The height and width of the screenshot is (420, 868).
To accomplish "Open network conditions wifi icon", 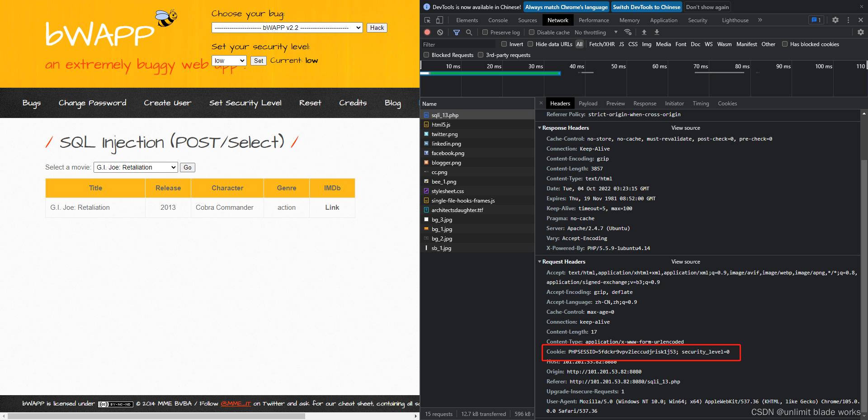I will pos(628,32).
